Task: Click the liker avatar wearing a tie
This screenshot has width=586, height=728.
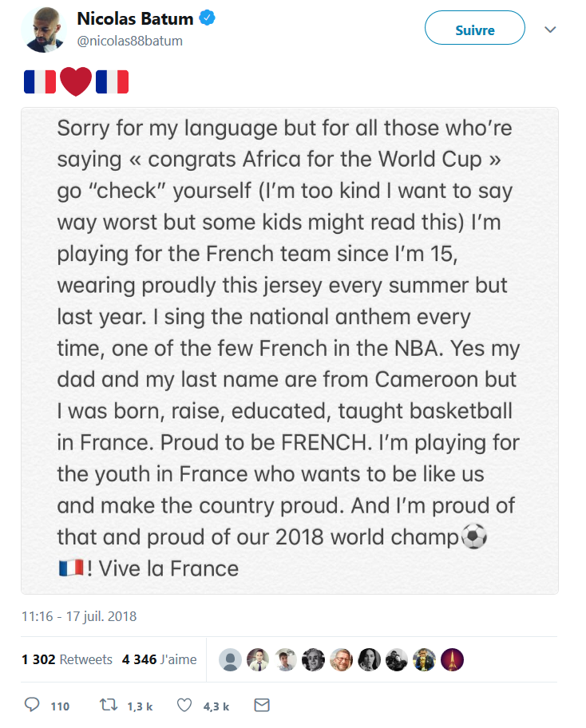Action: point(258,659)
